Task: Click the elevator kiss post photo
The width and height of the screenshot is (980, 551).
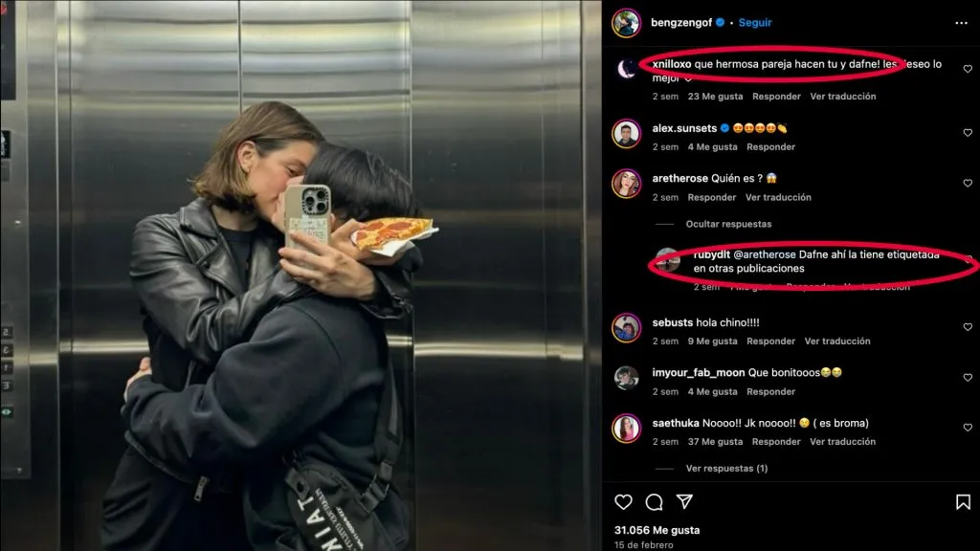Action: pyautogui.click(x=301, y=275)
